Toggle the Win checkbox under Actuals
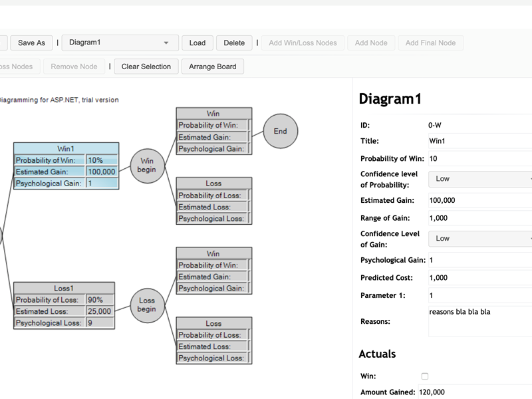Viewport: 532px width, 399px height. (x=425, y=376)
